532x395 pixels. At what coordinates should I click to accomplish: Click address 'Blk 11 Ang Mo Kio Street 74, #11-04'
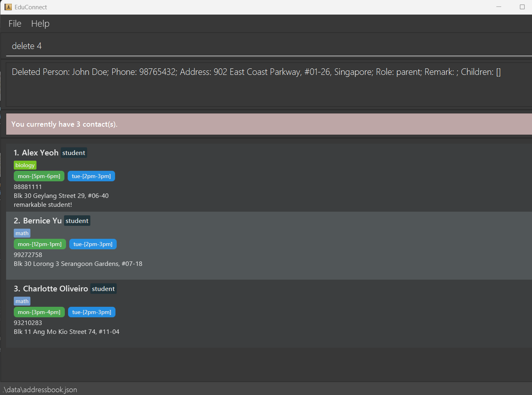tap(66, 332)
